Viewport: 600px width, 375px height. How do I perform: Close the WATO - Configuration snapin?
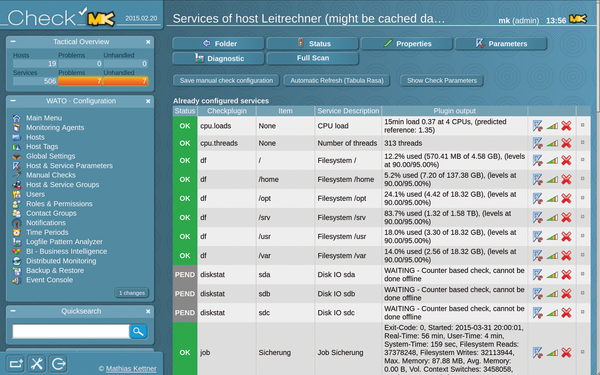(x=148, y=101)
